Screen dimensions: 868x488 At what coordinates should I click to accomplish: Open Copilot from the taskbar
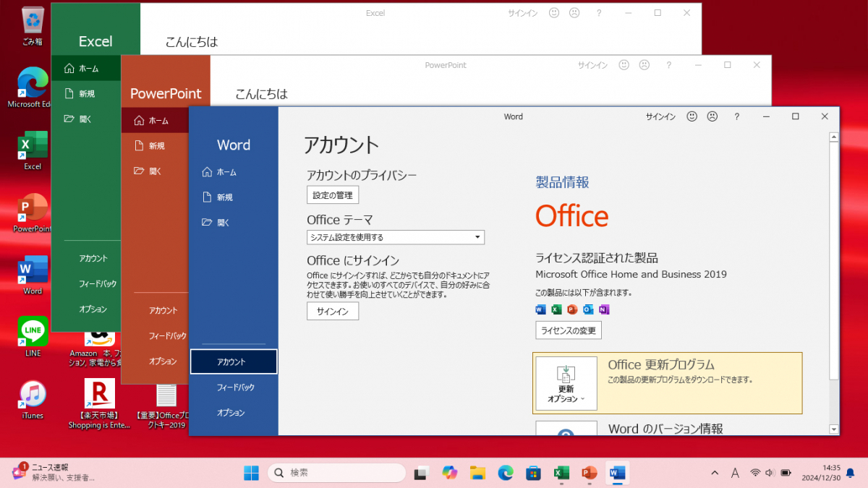pyautogui.click(x=450, y=473)
